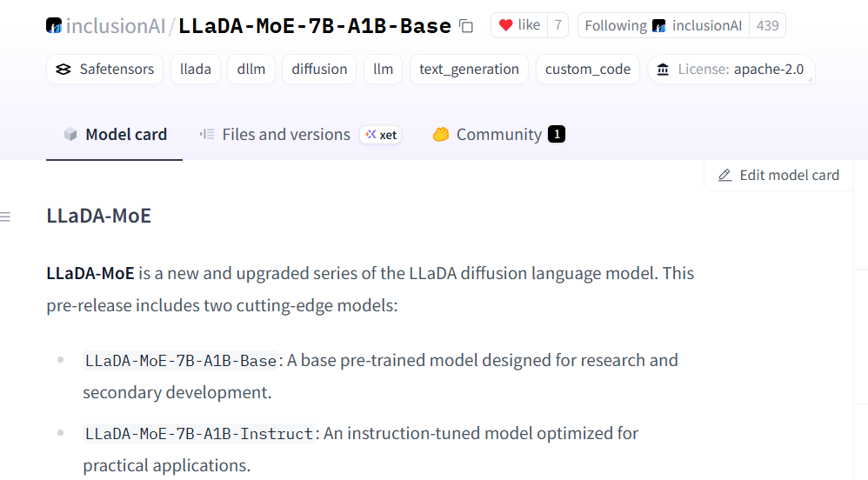Open the Community tab
Screen dimensions: 868x480
pos(498,135)
